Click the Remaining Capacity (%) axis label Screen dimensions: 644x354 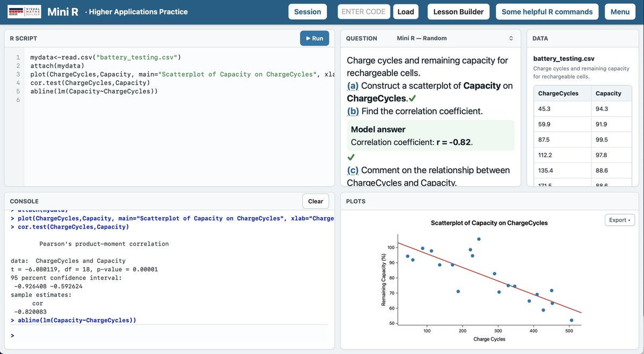(x=383, y=279)
